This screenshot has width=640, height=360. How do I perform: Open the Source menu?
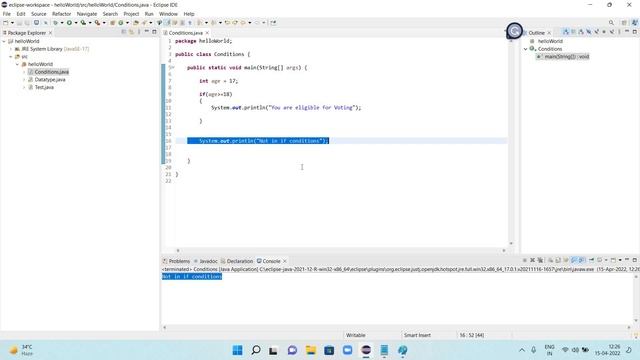tap(39, 14)
